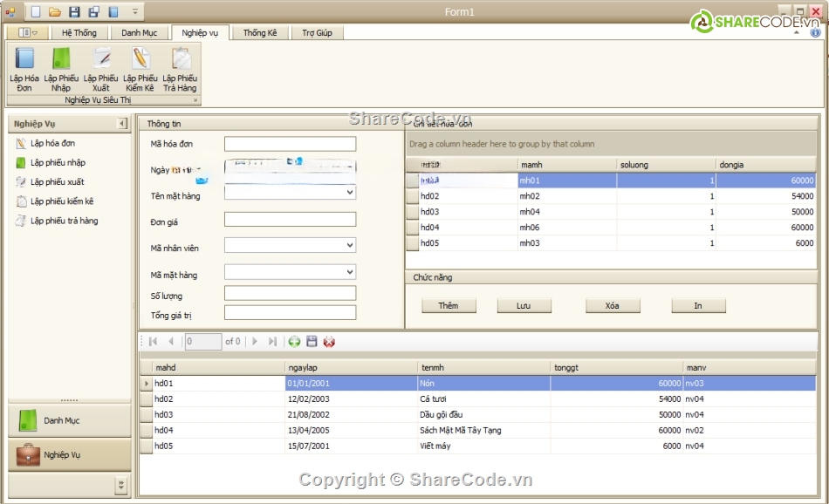Go to next record navigator icon
This screenshot has height=504, width=829.
click(x=255, y=341)
